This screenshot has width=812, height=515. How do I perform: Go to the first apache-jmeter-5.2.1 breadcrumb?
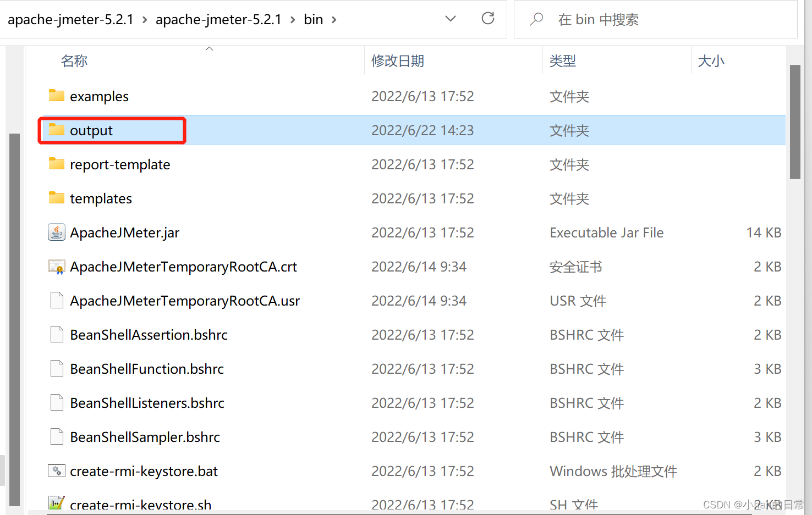click(x=71, y=20)
